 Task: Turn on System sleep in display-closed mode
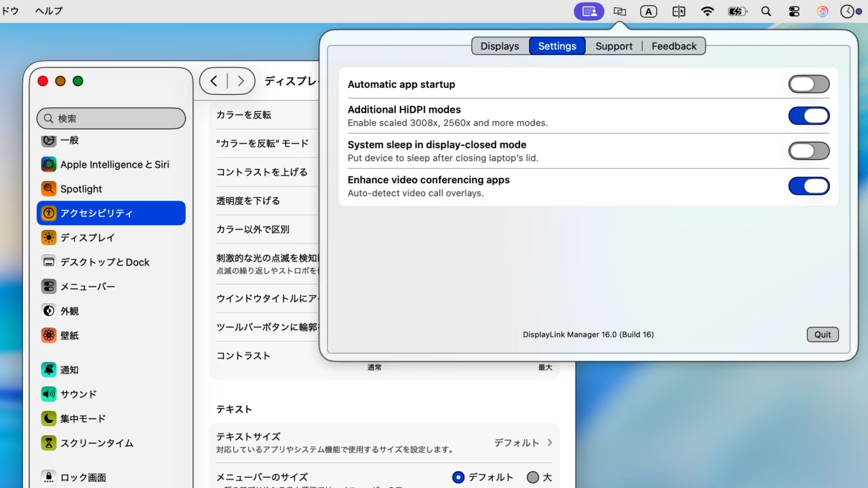[809, 150]
